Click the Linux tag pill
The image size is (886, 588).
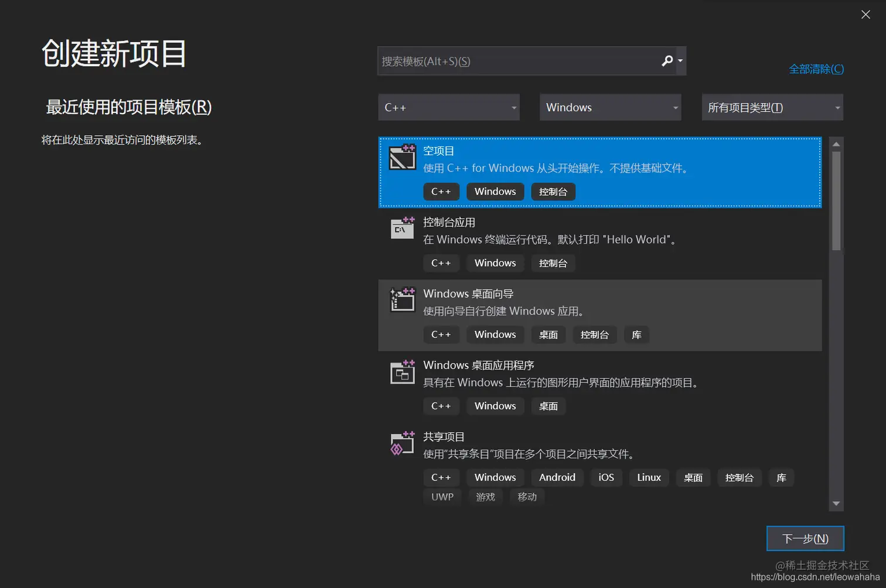pyautogui.click(x=648, y=477)
